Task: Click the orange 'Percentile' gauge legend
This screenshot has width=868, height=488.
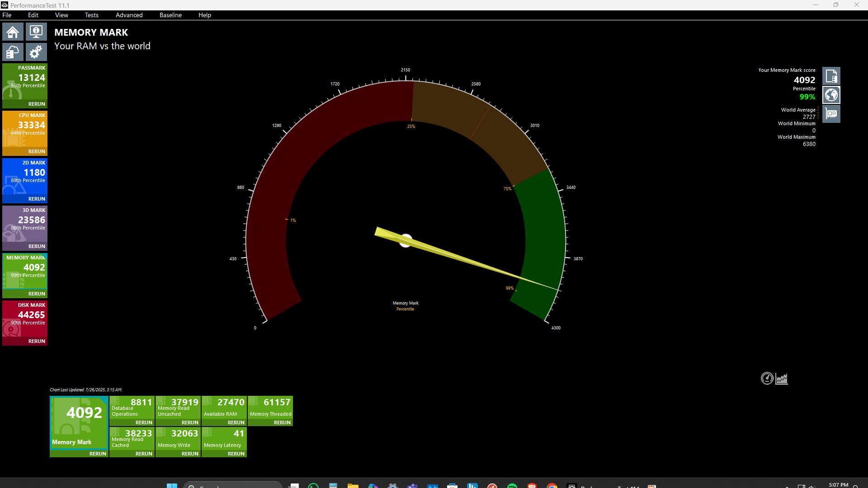Action: [405, 309]
